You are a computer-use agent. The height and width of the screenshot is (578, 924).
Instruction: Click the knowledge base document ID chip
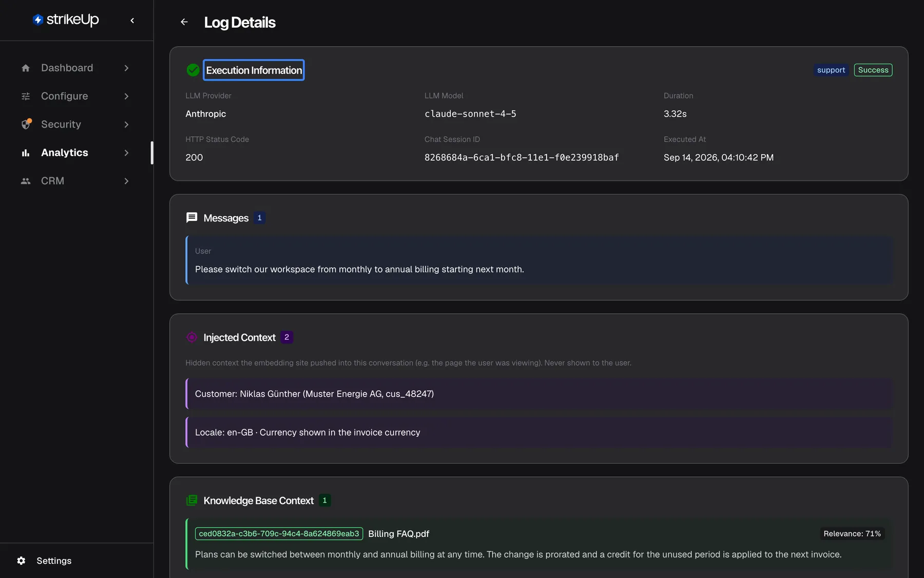click(x=279, y=534)
